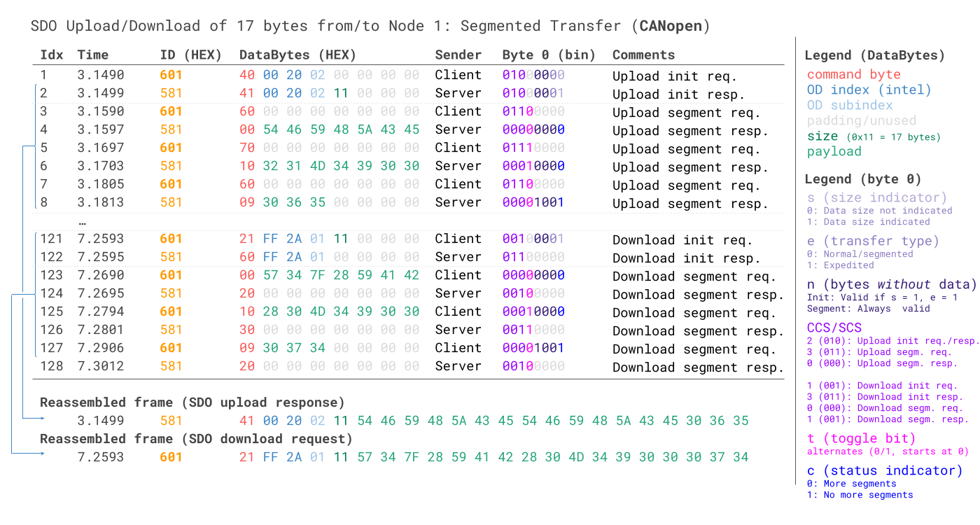Screen dimensions: 980x525
Task: Click the 'Upload init resp.' comment
Action: point(679,94)
